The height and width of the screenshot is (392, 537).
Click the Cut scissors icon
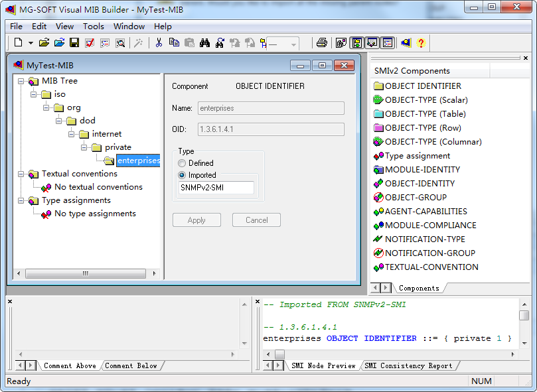[x=159, y=43]
